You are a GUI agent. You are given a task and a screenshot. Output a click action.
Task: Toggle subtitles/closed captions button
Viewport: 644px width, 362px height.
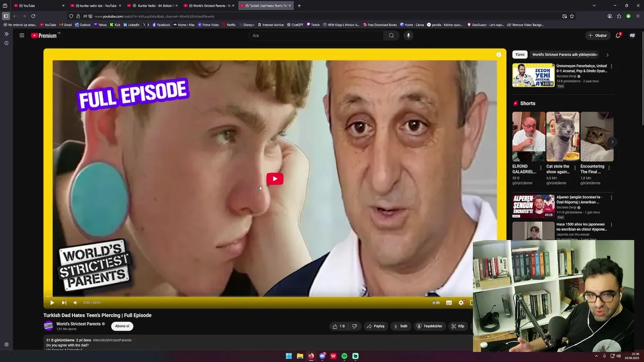pos(449,303)
